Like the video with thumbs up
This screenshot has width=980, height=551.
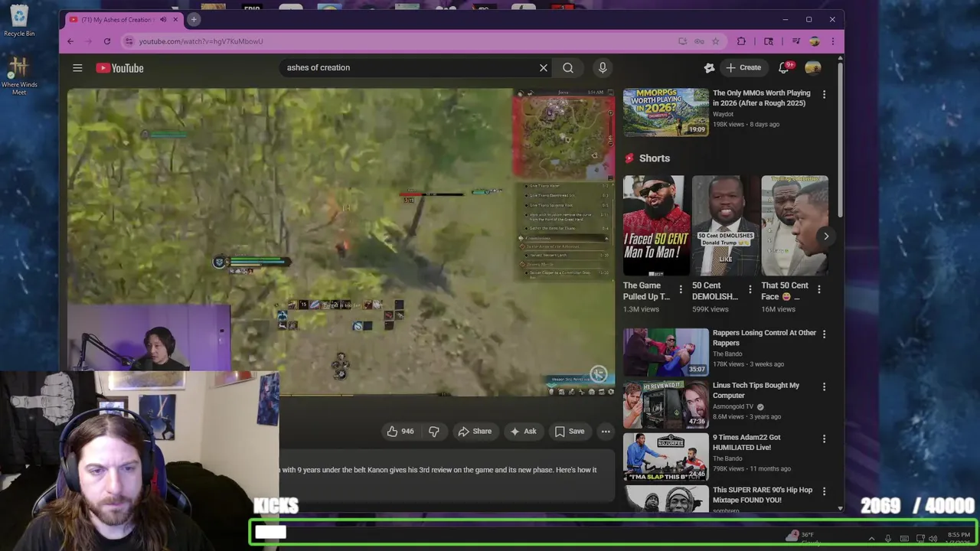coord(400,432)
